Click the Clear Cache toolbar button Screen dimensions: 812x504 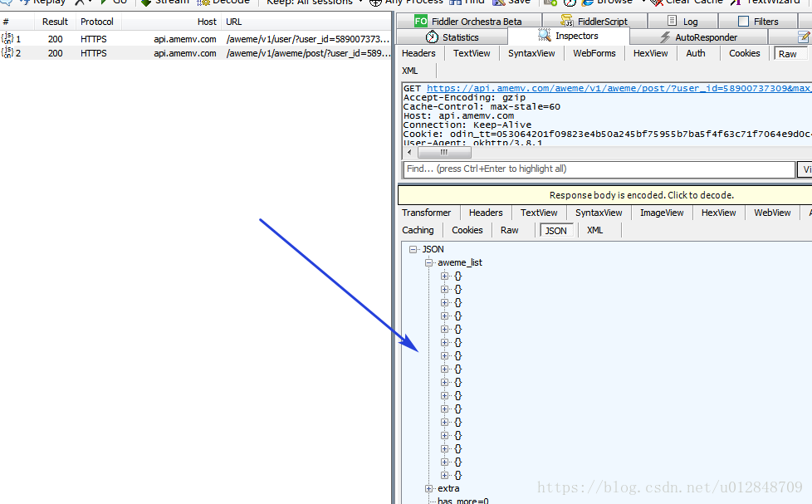pyautogui.click(x=687, y=2)
